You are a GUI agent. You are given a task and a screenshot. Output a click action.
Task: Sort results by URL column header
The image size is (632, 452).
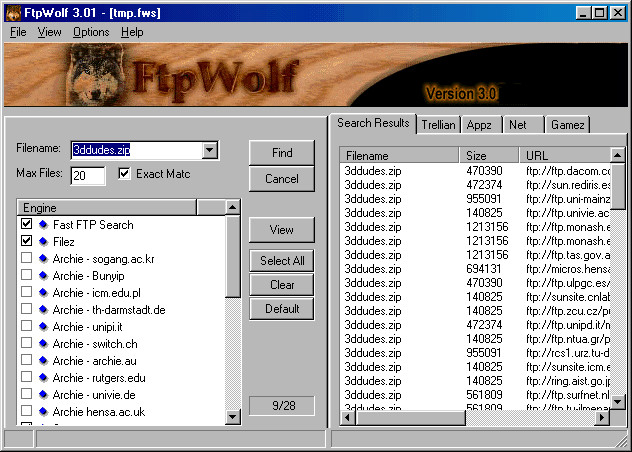coord(565,155)
